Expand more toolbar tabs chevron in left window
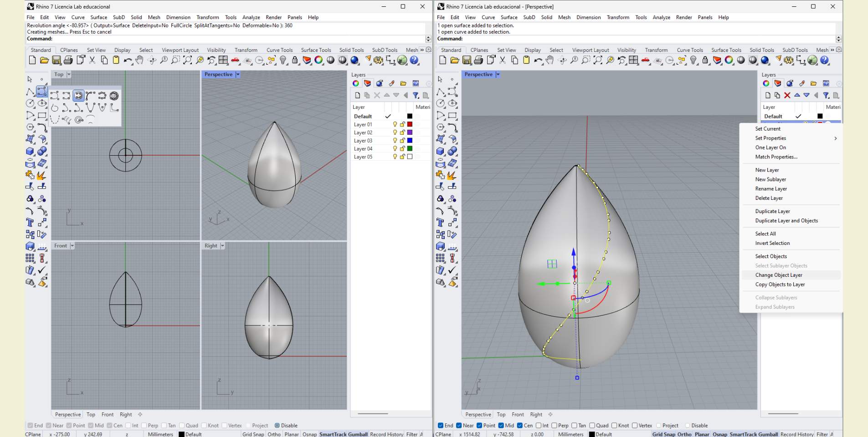 coord(422,50)
